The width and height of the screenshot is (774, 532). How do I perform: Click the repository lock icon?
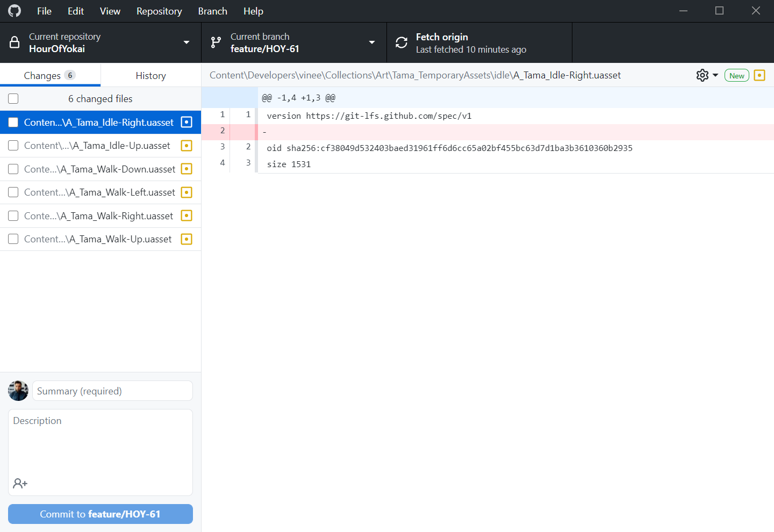point(15,42)
